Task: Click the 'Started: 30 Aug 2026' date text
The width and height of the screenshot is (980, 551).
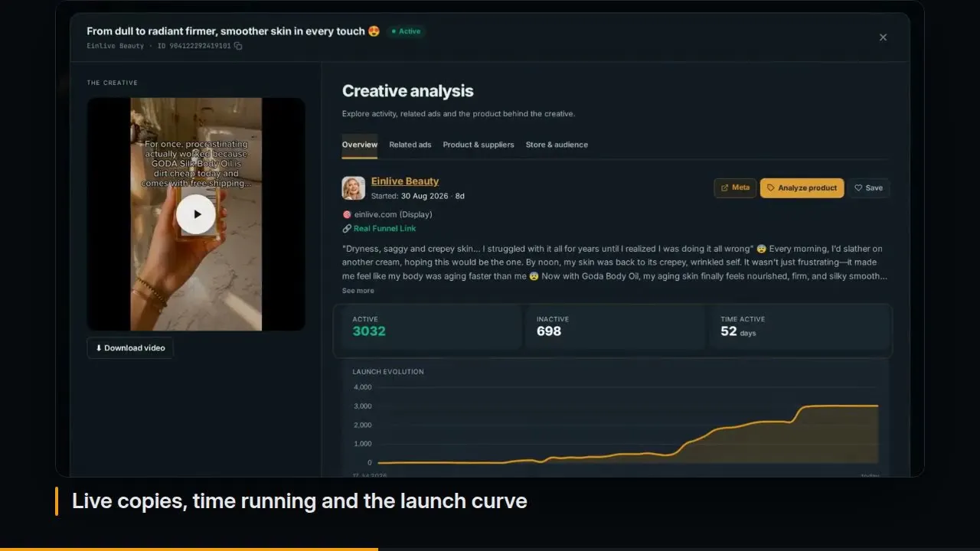Action: [410, 196]
